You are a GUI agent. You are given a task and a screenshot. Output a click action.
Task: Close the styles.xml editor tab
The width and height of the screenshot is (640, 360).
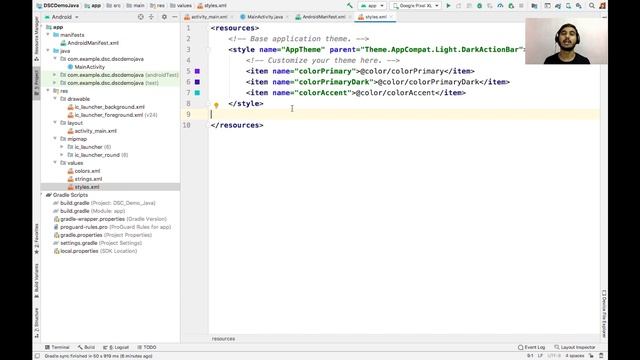(x=391, y=17)
